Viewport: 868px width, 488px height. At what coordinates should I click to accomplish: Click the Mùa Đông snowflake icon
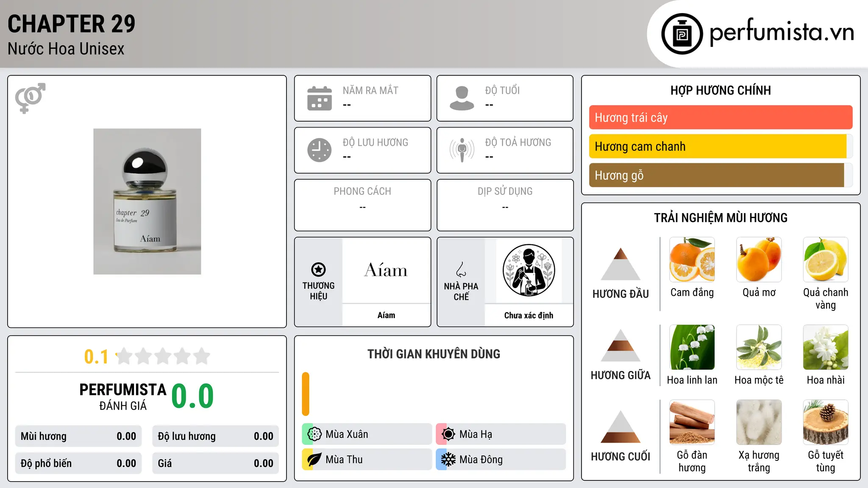coord(448,460)
